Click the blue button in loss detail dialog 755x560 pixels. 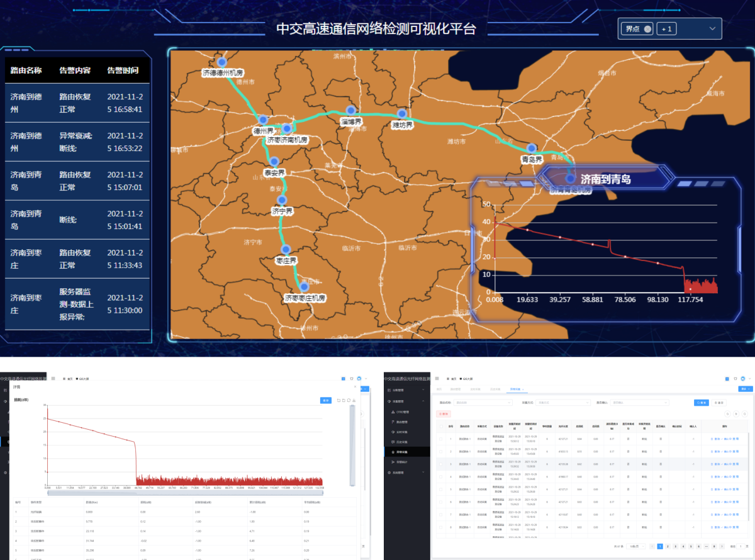pyautogui.click(x=325, y=400)
